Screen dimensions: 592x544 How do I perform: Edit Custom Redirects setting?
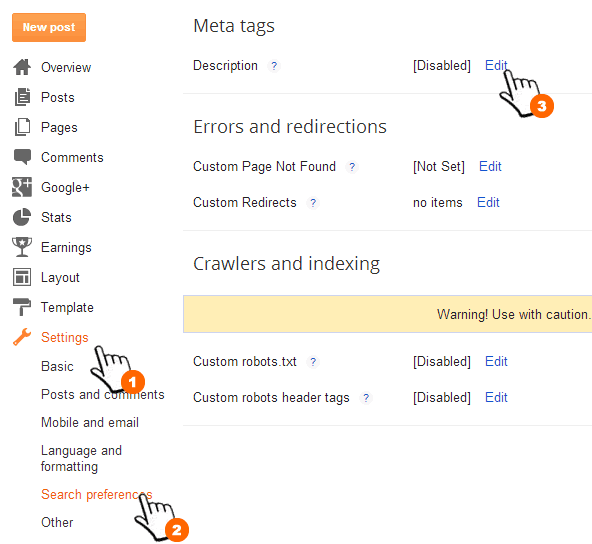[488, 203]
